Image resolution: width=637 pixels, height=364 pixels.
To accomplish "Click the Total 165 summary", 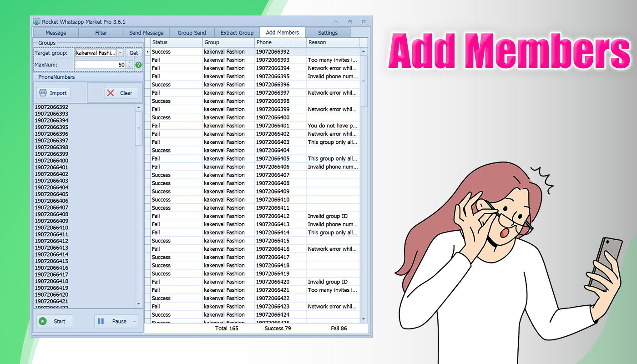I will pos(227,328).
